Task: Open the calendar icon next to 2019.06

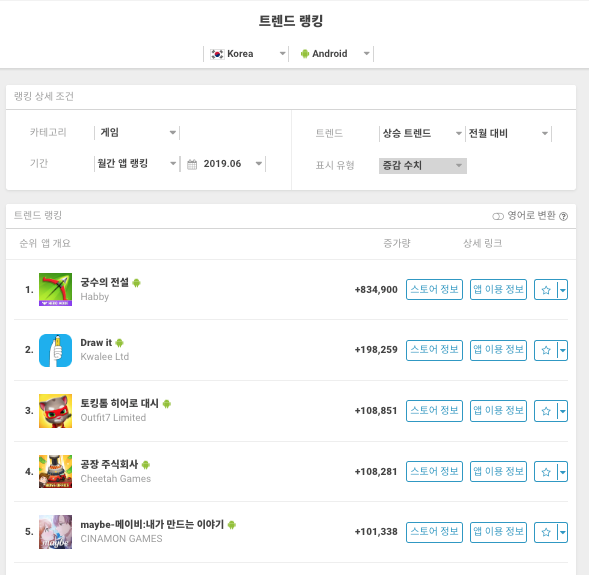Action: (x=192, y=165)
